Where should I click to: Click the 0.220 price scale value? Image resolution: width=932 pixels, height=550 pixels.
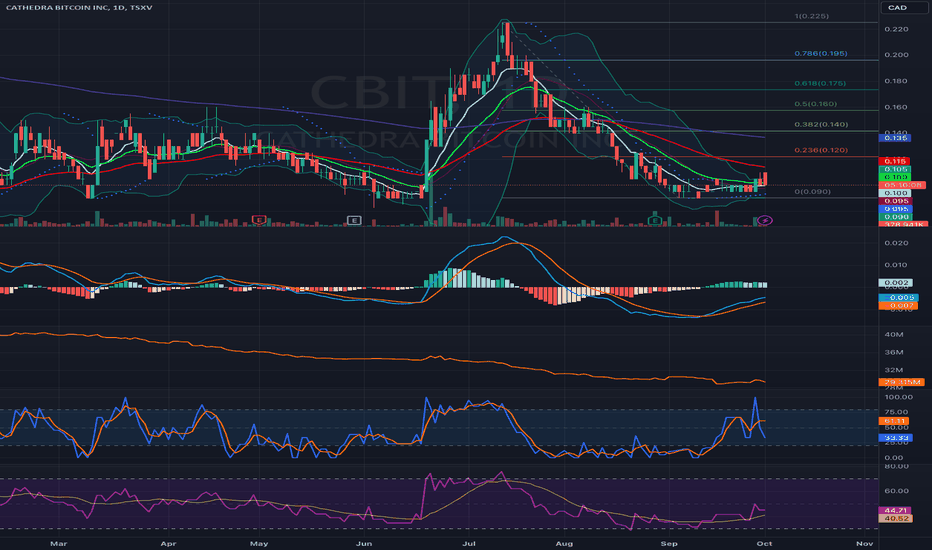(x=896, y=29)
